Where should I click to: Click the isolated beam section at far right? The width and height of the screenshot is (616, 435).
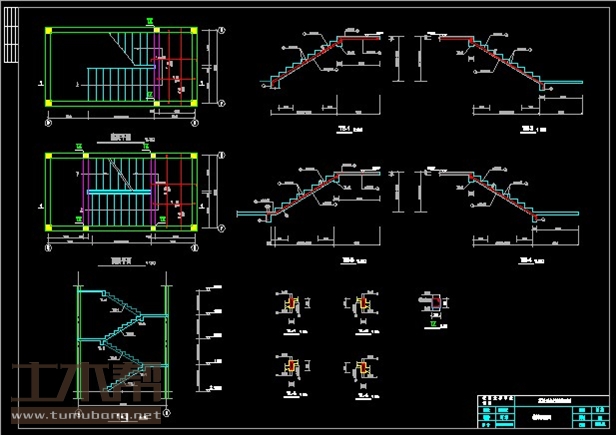[434, 303]
